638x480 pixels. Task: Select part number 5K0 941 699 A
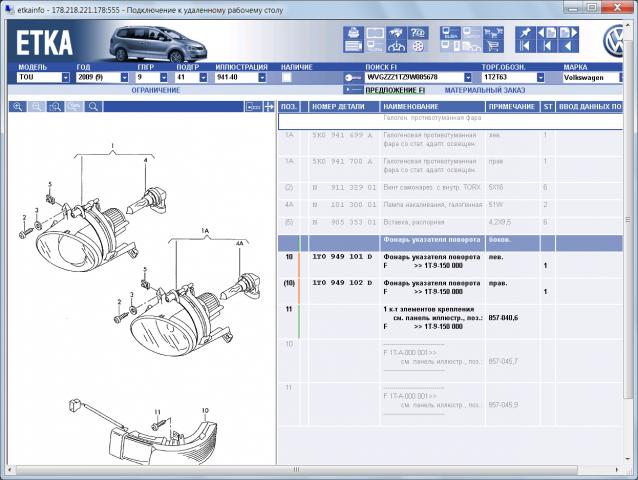tap(342, 135)
